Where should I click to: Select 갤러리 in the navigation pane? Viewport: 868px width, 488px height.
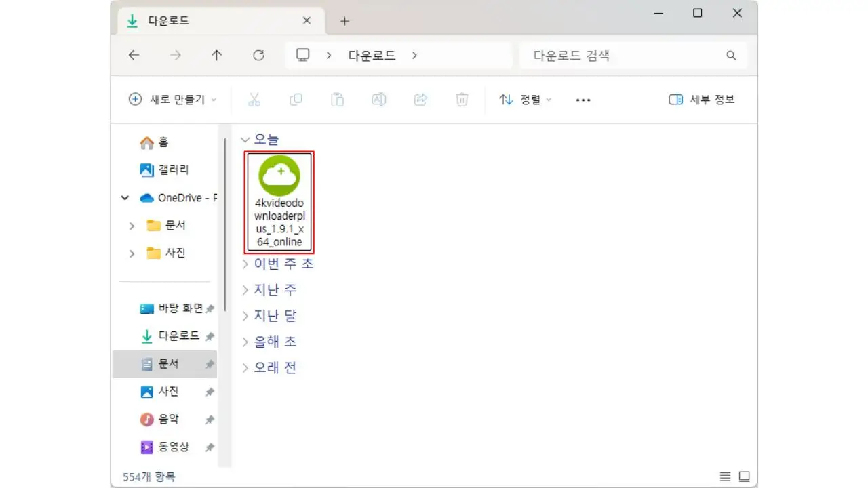(x=165, y=170)
